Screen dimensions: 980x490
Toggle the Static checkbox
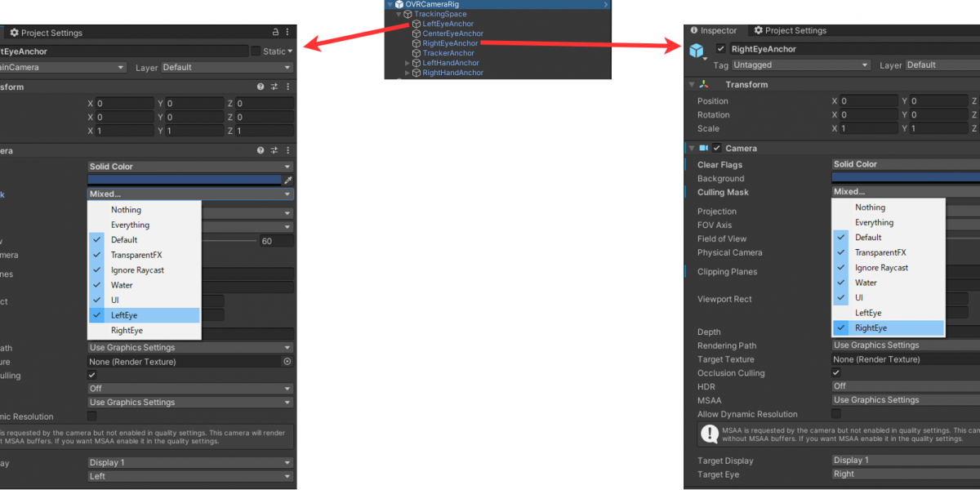click(x=256, y=51)
